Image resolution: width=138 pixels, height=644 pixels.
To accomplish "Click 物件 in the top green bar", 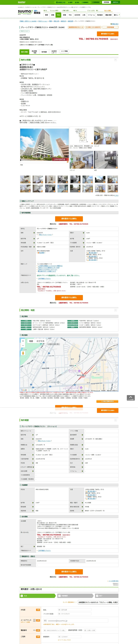I will (70, 2).
